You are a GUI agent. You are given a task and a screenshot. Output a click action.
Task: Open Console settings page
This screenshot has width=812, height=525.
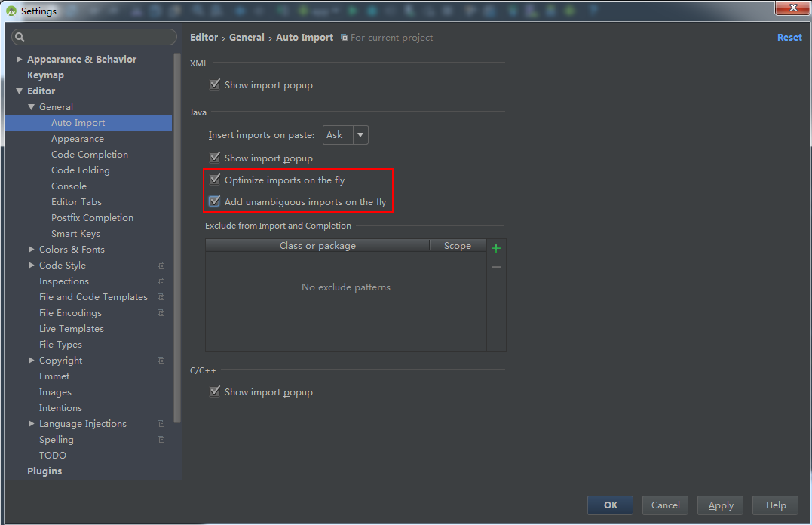[69, 186]
